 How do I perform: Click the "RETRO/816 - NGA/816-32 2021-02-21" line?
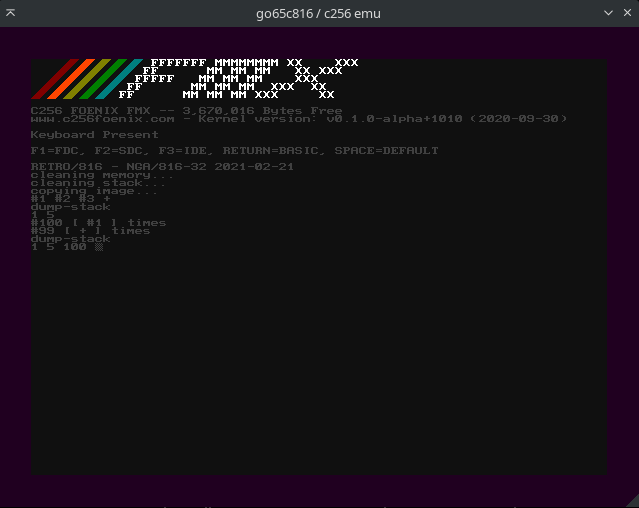coord(162,167)
